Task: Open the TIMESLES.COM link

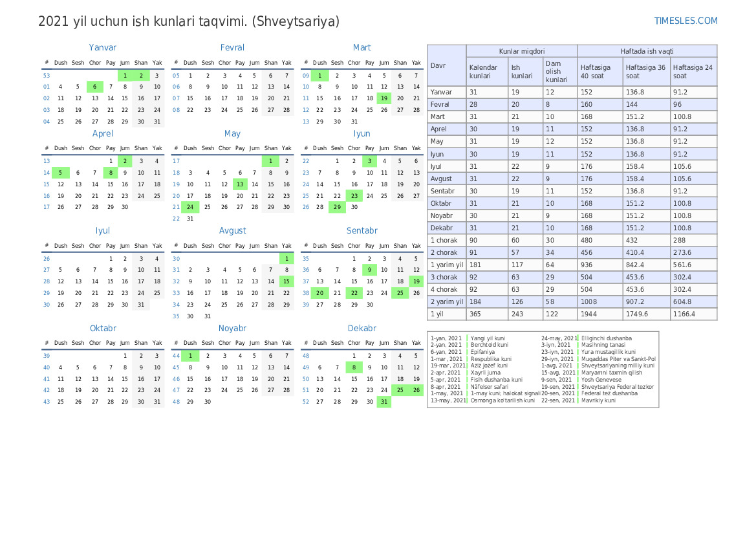Action: [x=686, y=21]
